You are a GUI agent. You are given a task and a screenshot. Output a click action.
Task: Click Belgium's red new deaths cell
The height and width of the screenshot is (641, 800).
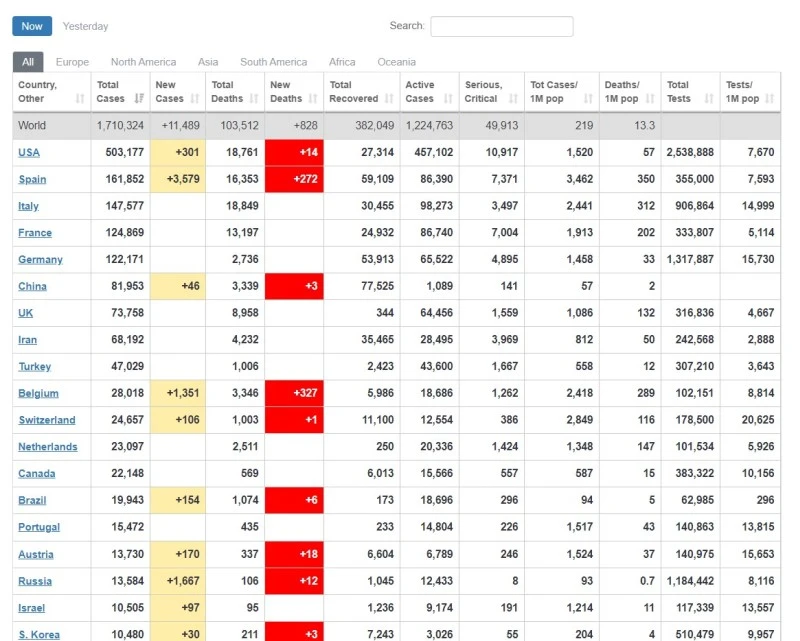[x=294, y=393]
